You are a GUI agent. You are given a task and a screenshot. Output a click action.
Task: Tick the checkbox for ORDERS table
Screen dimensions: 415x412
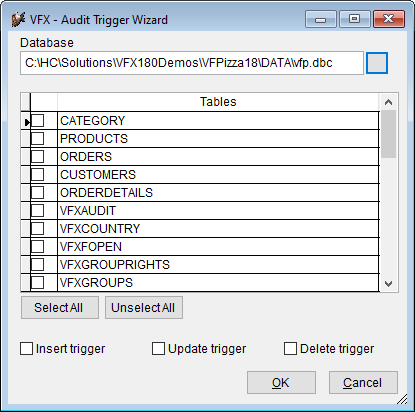(x=37, y=156)
